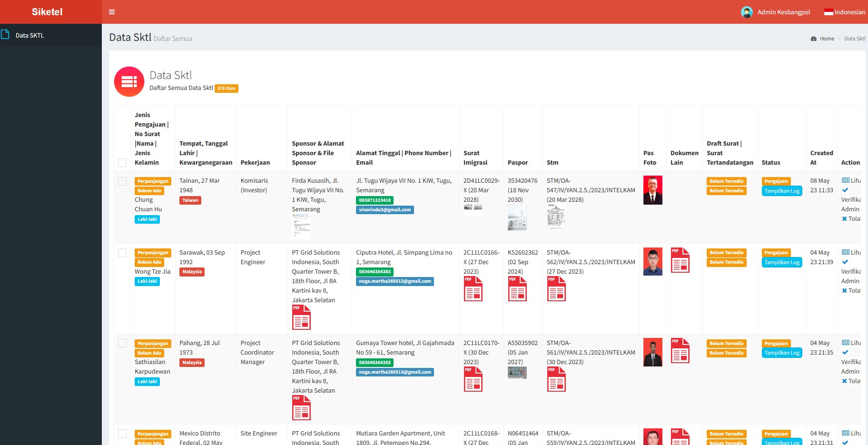868x445 pixels.
Task: Open Chung Chuan Hu's passport scan thumbnail
Action: click(x=517, y=220)
